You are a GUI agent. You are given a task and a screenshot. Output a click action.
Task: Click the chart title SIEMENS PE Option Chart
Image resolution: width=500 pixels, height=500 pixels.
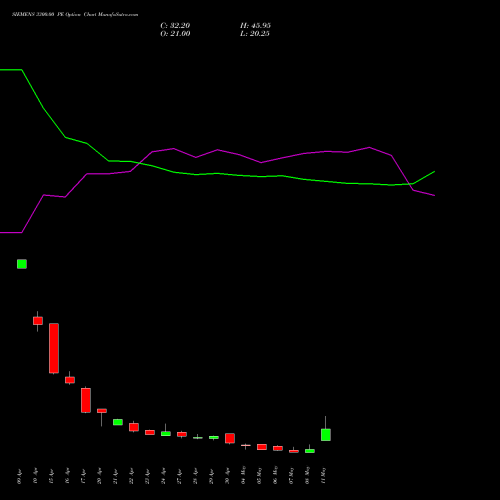point(75,15)
